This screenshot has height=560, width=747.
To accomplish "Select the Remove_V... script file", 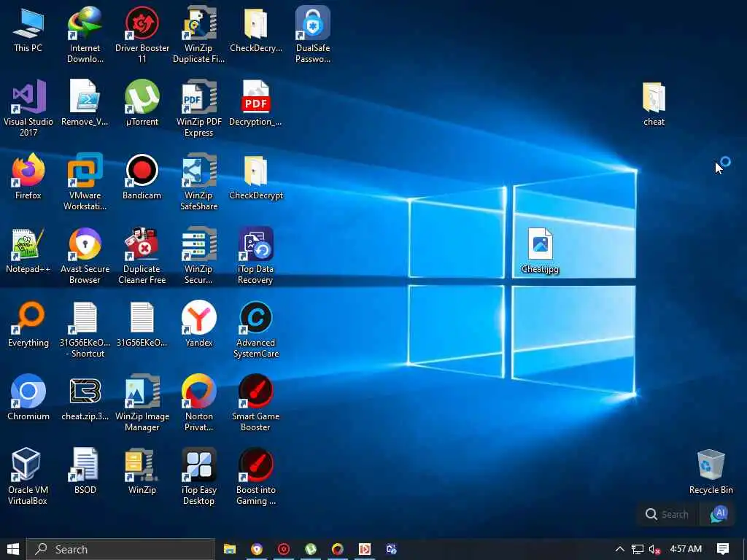I will (x=85, y=97).
